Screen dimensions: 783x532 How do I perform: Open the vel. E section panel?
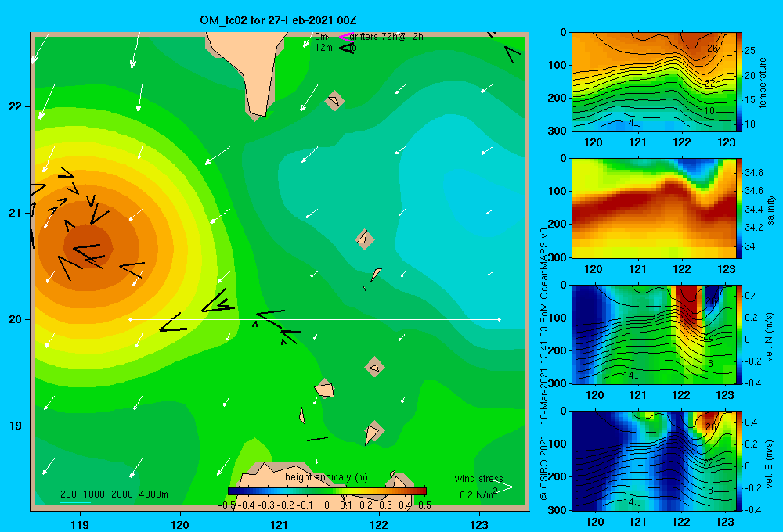[x=654, y=461]
